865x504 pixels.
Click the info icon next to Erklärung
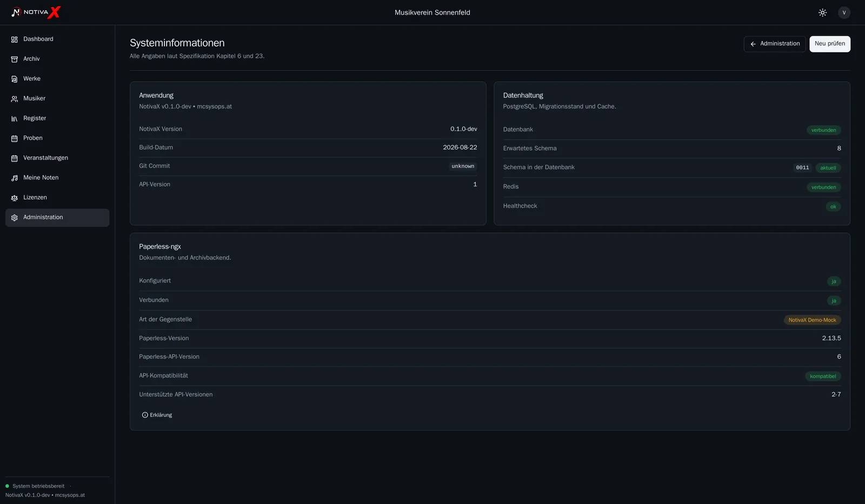tap(145, 415)
